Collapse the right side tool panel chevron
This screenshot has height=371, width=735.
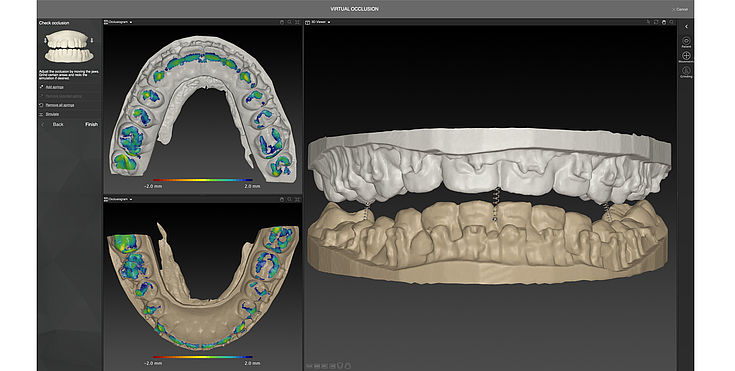pyautogui.click(x=686, y=27)
